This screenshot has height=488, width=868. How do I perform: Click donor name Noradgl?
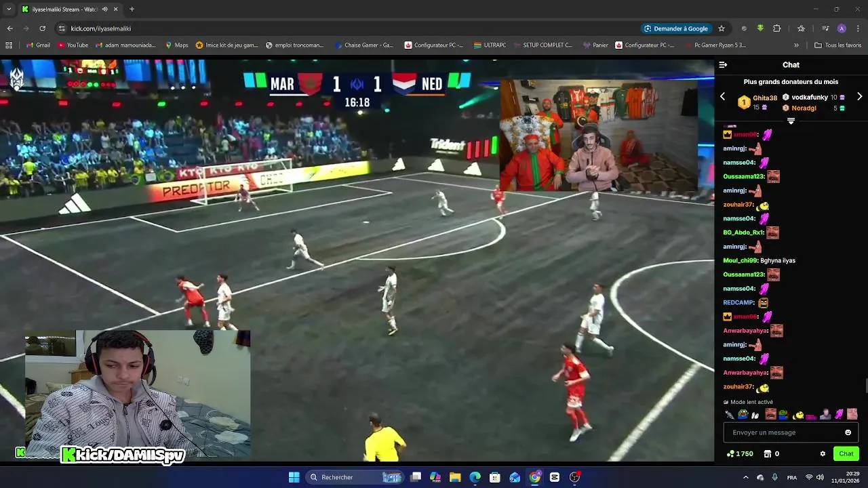point(804,108)
